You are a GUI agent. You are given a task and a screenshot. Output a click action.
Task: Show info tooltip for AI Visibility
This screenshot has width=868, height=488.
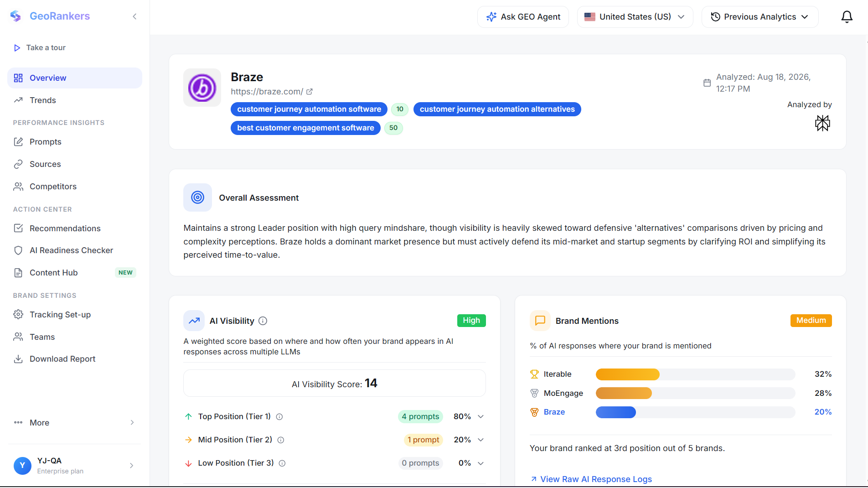[x=263, y=321]
